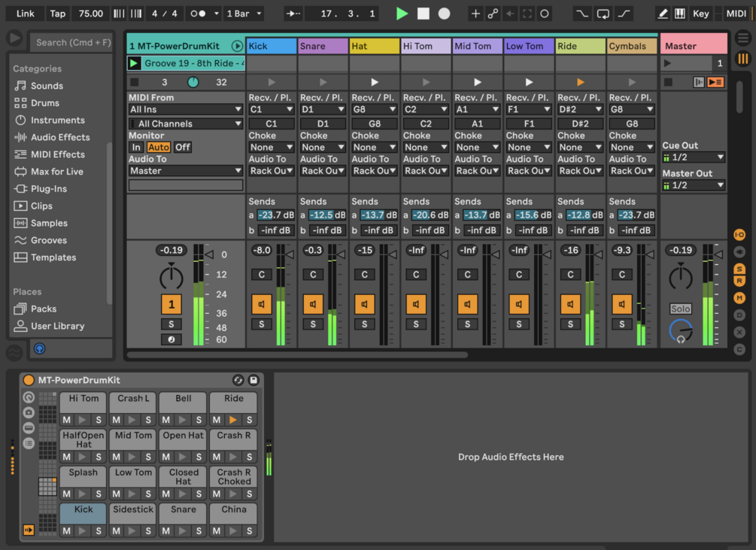Image resolution: width=756 pixels, height=550 pixels.
Task: Toggle the rack chain list icon
Action: (29, 443)
